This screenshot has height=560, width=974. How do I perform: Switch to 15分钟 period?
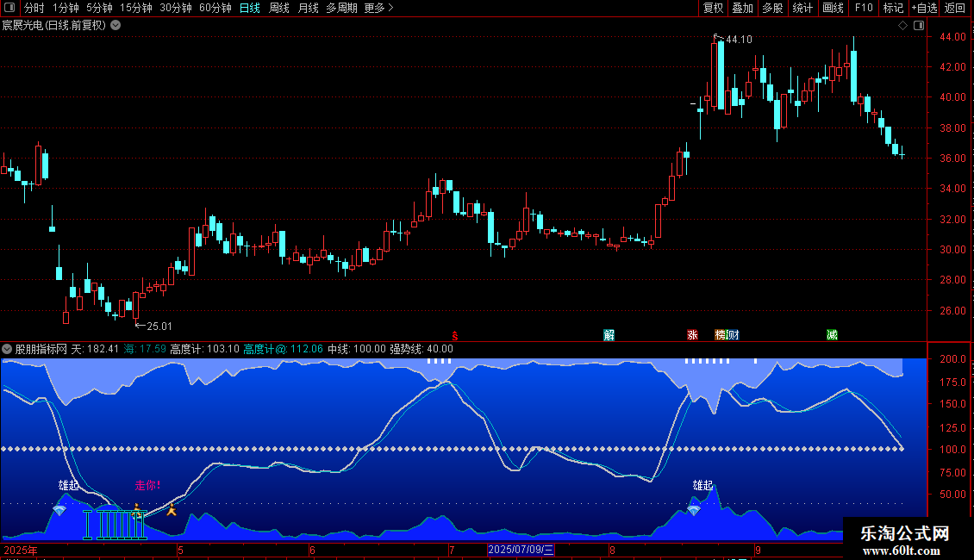[x=136, y=8]
